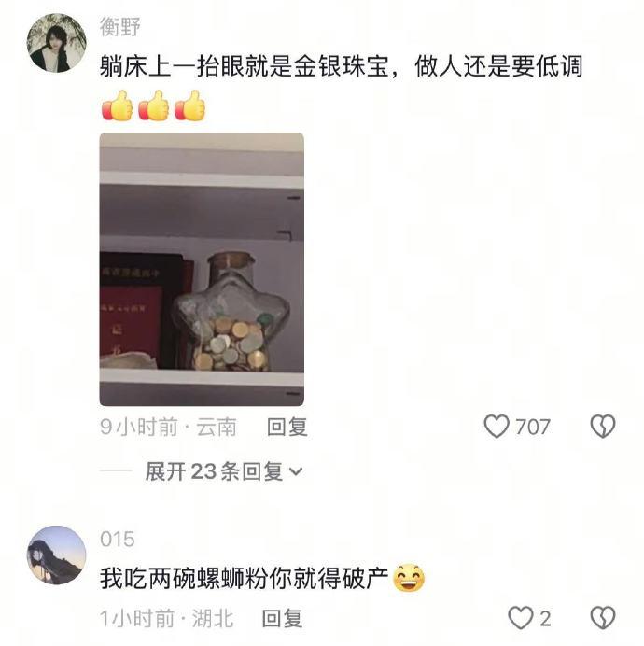Viewport: 644px width, 646px height.
Task: Click the 707 like count
Action: pos(532,427)
